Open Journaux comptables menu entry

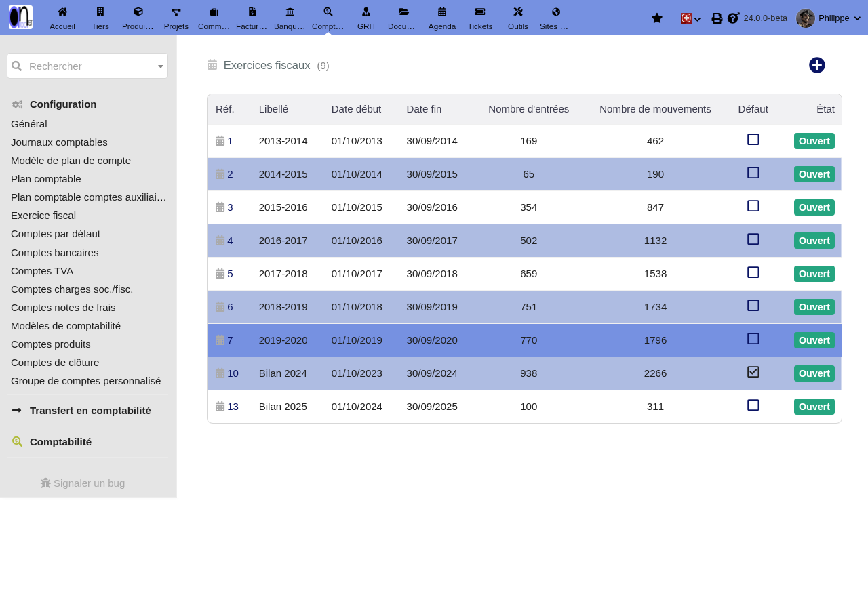tap(59, 142)
